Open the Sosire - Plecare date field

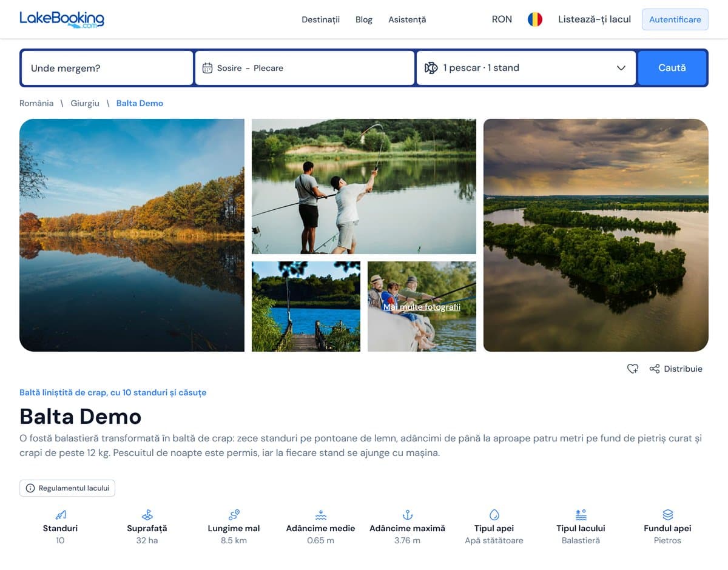305,68
